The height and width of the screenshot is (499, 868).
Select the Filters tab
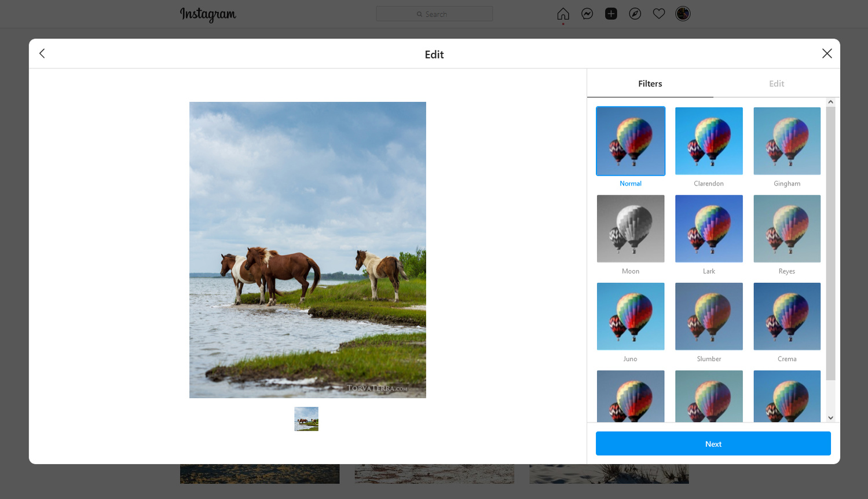650,83
